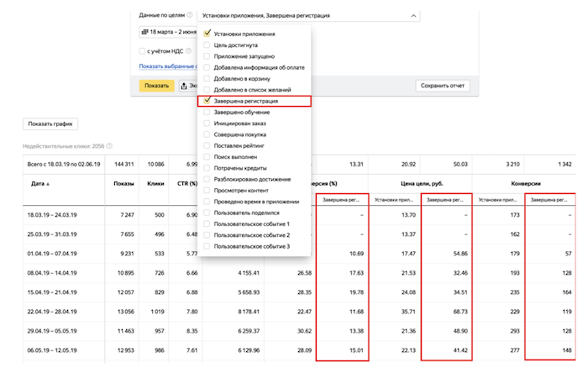Viewport: 588px width, 373px height.
Task: Check the Поставлен рейтинг option
Action: (x=207, y=145)
